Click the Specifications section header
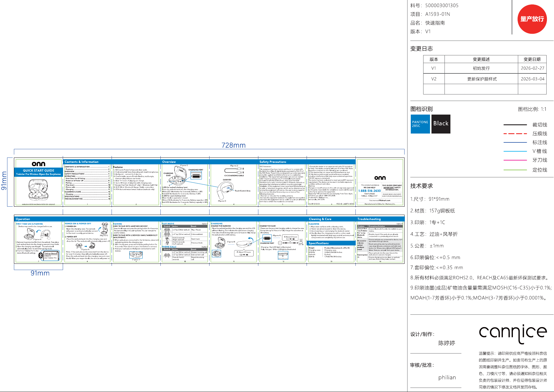Screen dimensions: 554x392 click(x=318, y=243)
